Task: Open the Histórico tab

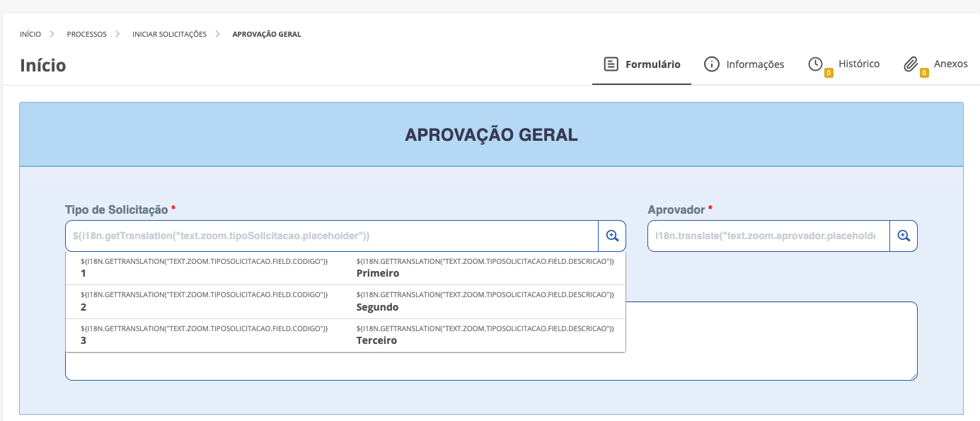Action: point(858,64)
